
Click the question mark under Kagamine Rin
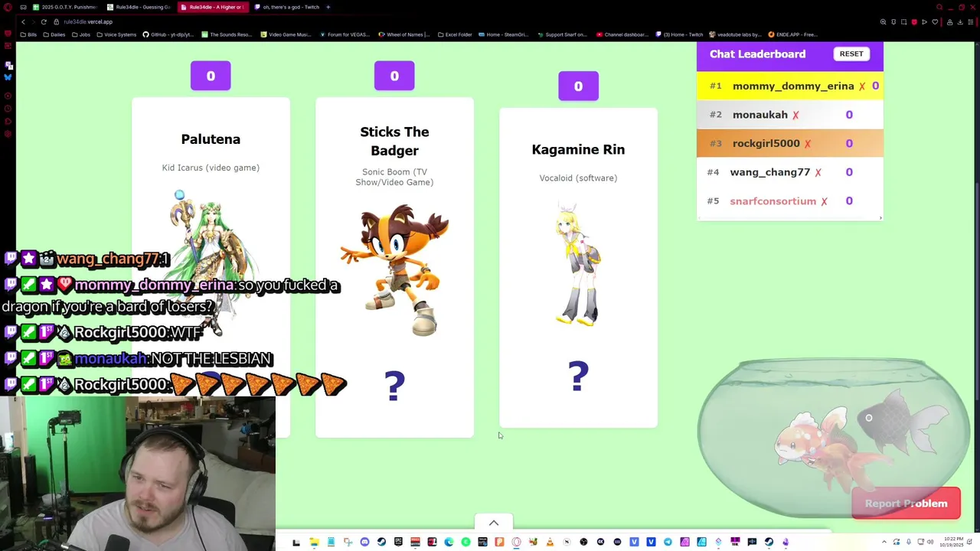tap(578, 377)
